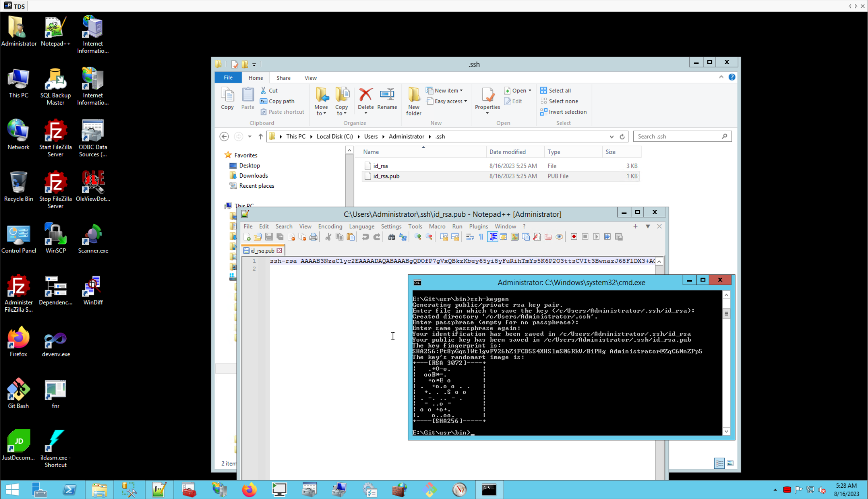Image resolution: width=868 pixels, height=499 pixels.
Task: Click the Print icon in Notepad++ toolbar
Action: tap(314, 237)
